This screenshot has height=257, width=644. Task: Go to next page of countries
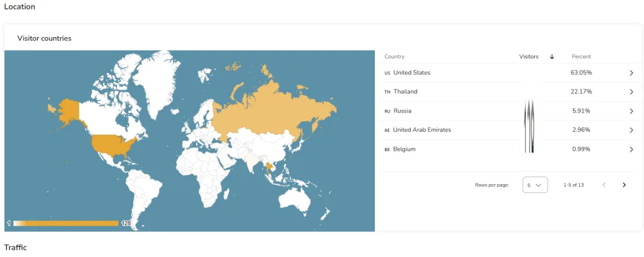click(x=624, y=185)
